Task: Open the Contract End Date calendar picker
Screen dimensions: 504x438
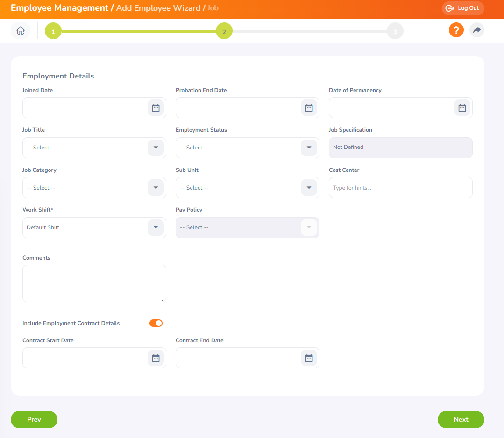Action: (309, 358)
